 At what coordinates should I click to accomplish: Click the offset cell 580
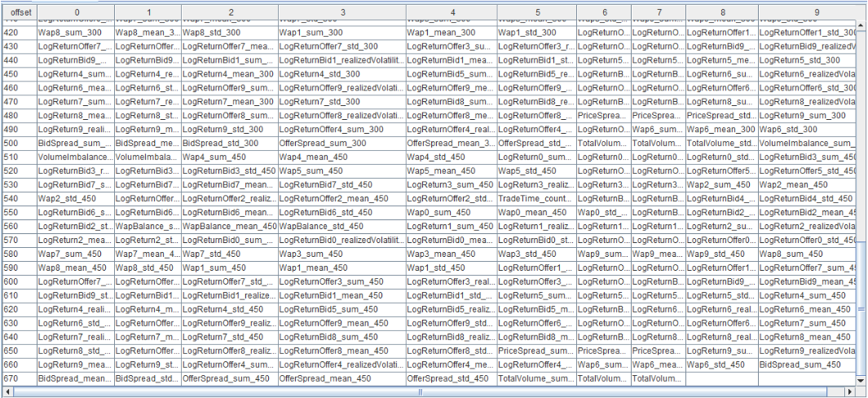[x=18, y=254]
